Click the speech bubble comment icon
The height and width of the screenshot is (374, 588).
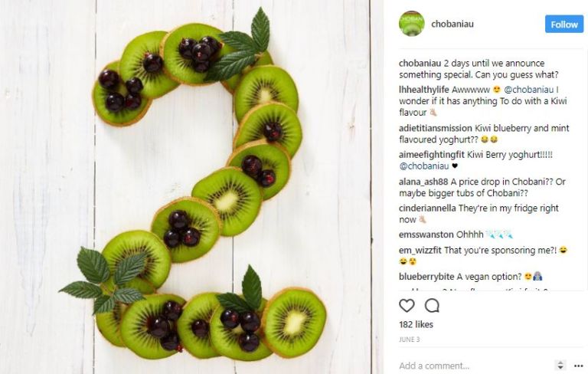pos(432,306)
